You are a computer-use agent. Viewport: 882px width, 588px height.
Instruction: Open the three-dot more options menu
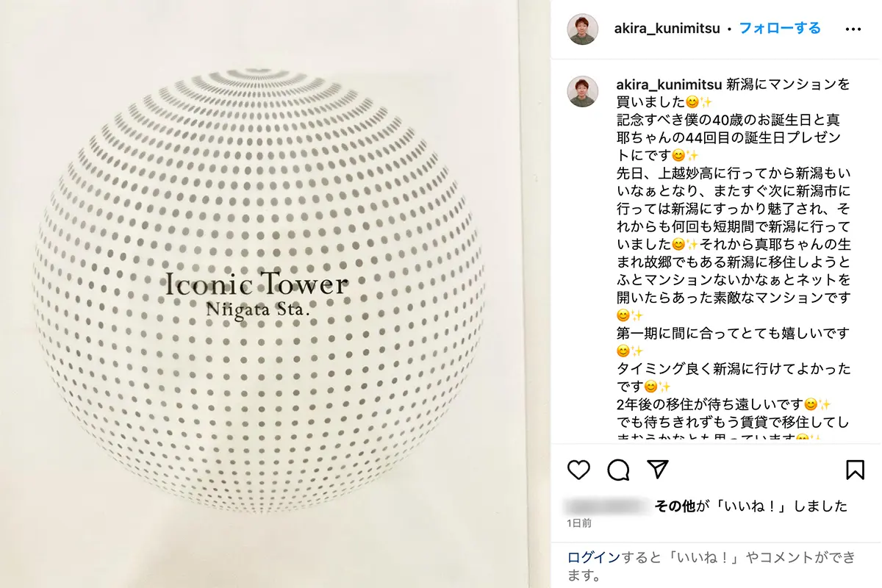[x=853, y=29]
